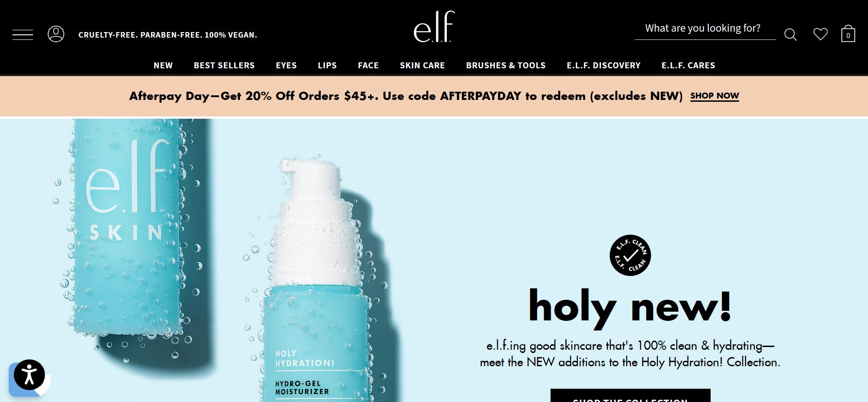Browse BRUSHES & TOOLS category
Screen dimensions: 868x402
pyautogui.click(x=506, y=66)
